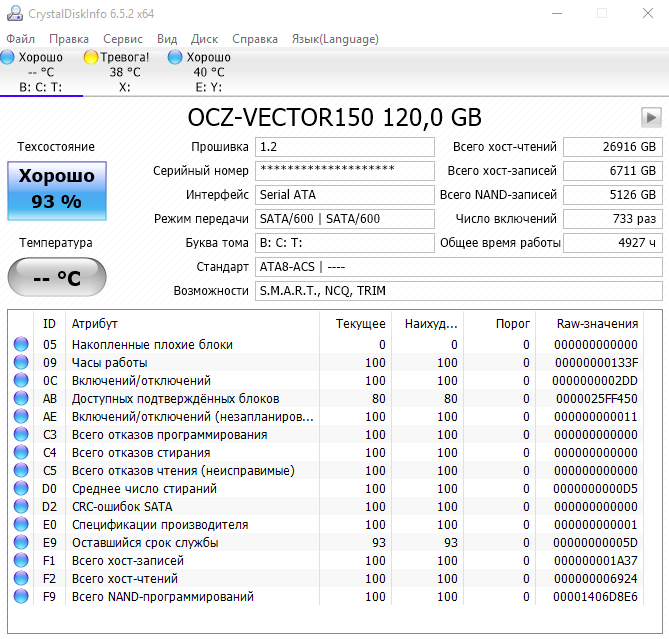
Task: Open the Справка menu
Action: coord(255,39)
